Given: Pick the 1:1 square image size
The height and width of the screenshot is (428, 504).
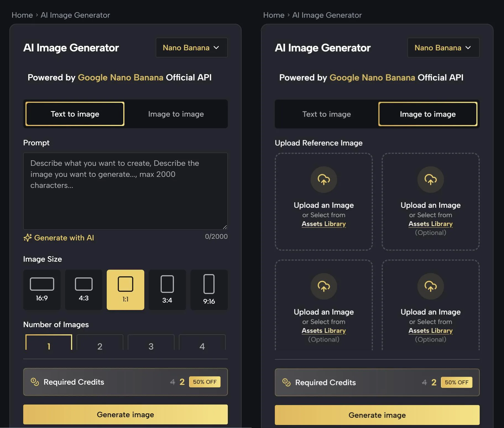Looking at the screenshot, I should pos(126,290).
